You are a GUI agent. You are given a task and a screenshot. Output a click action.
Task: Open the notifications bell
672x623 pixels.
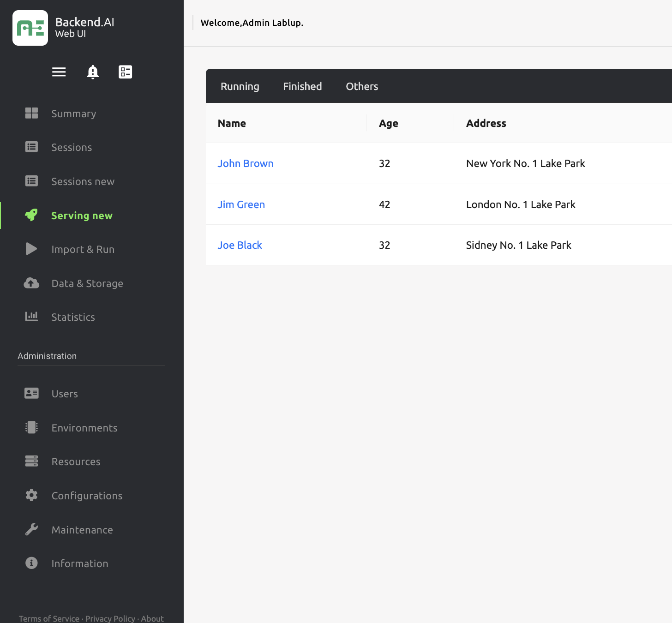pyautogui.click(x=93, y=72)
